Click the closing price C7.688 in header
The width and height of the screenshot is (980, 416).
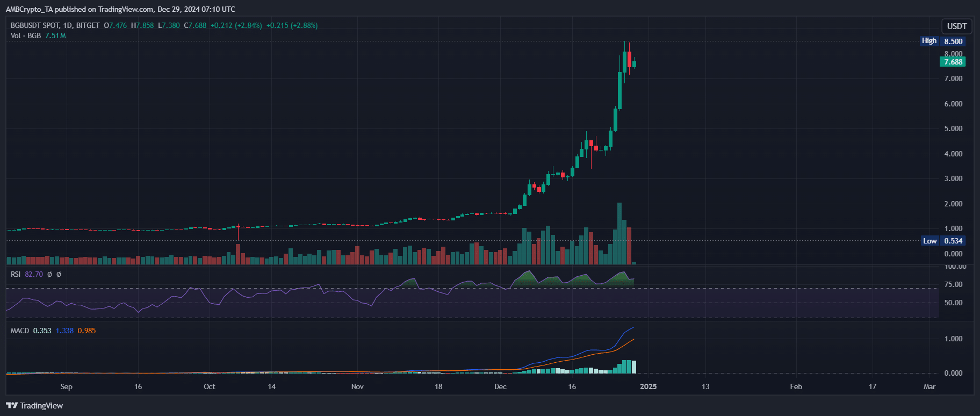point(195,25)
